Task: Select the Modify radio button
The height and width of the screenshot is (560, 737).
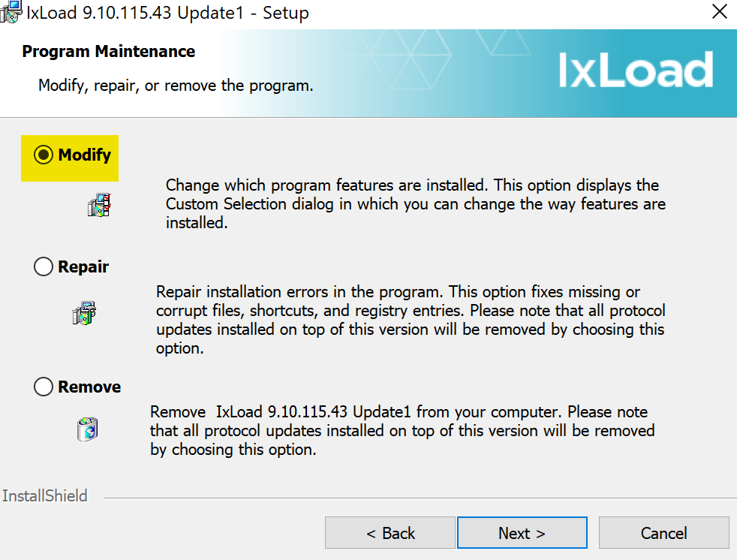Action: point(44,155)
